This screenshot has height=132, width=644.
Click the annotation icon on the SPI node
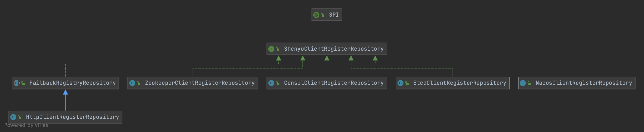coord(316,15)
